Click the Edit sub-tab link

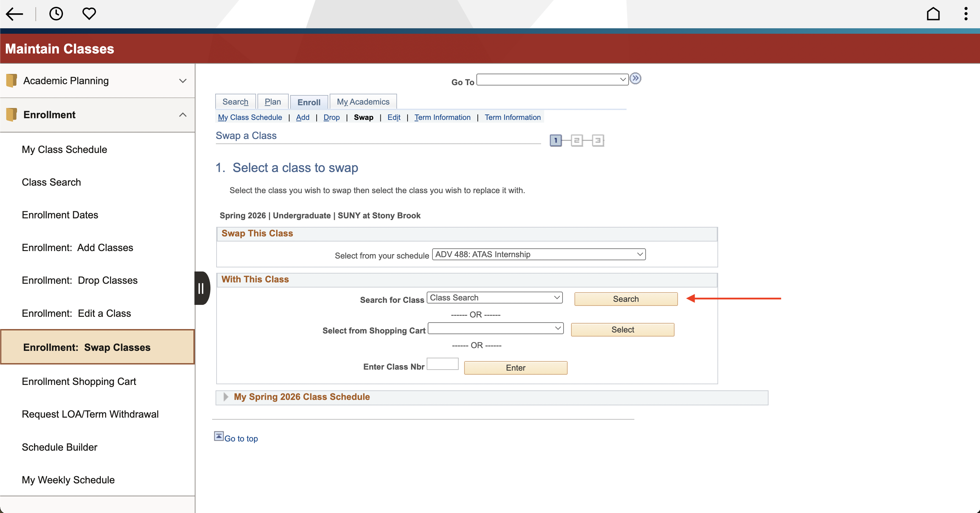pos(394,117)
